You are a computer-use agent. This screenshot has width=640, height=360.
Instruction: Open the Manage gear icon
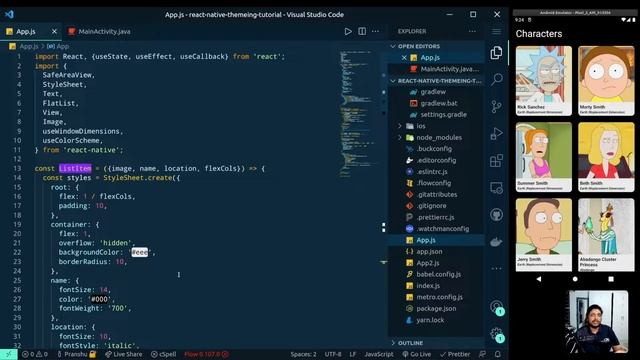click(x=496, y=334)
